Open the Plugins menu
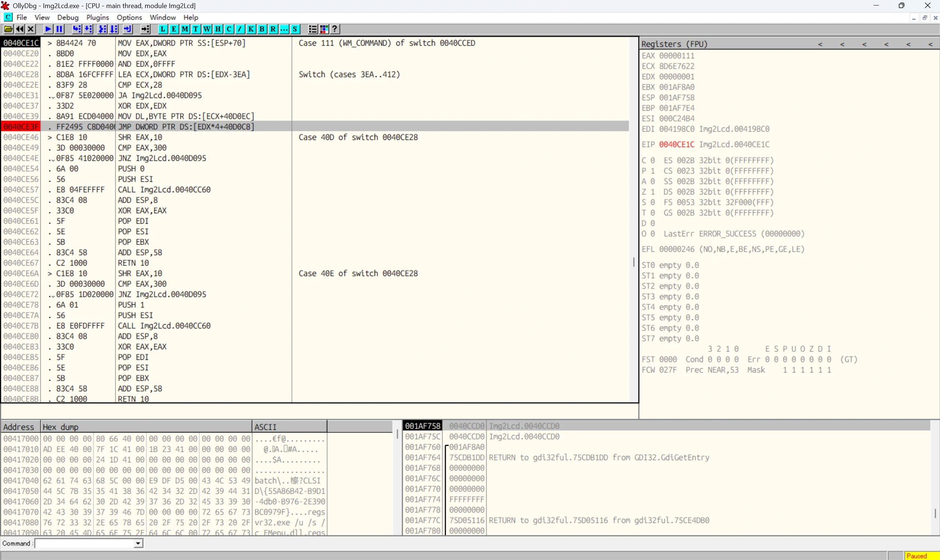 [x=97, y=17]
